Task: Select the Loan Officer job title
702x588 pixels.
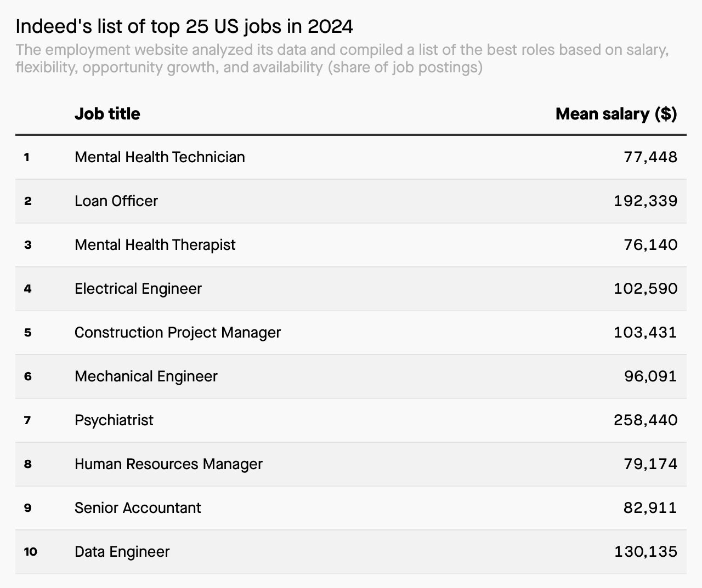Action: [x=116, y=201]
